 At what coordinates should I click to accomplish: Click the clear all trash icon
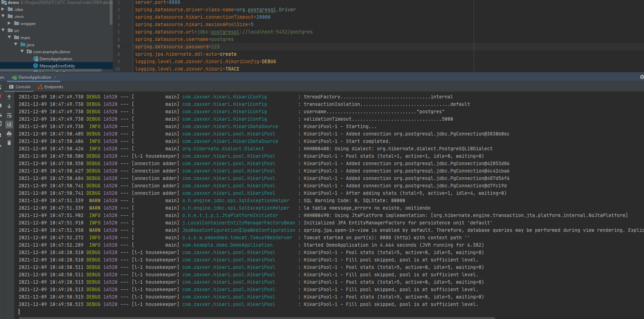9,143
